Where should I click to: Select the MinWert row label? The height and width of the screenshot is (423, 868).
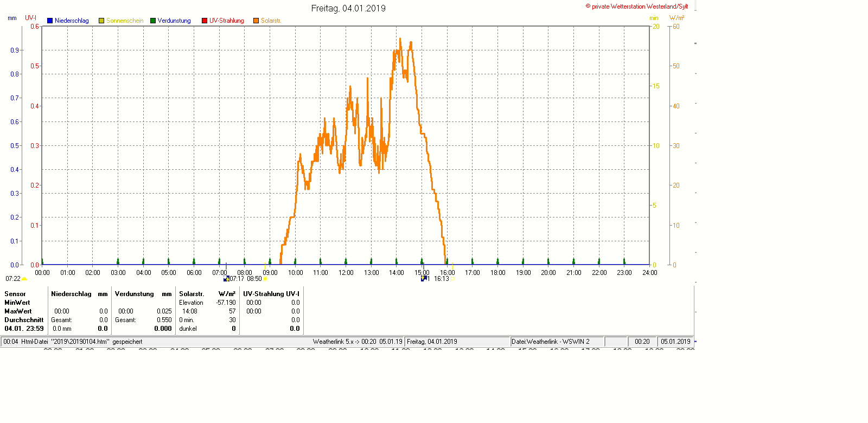point(17,303)
